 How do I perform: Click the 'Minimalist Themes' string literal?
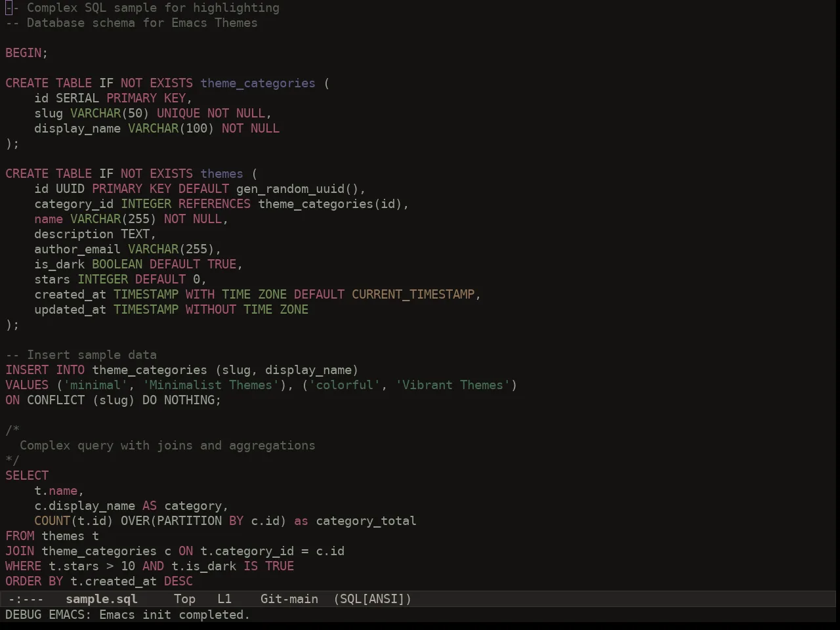(x=211, y=385)
